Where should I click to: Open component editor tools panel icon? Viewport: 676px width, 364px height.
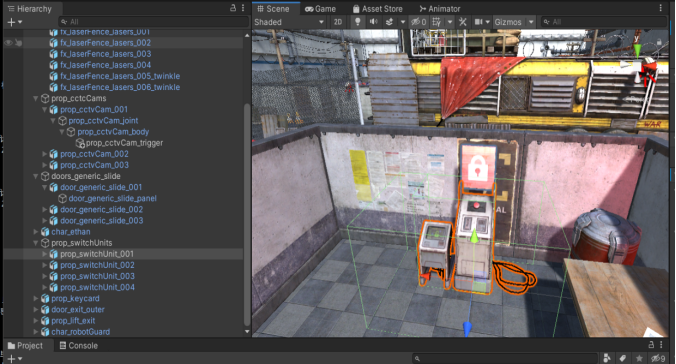point(463,22)
